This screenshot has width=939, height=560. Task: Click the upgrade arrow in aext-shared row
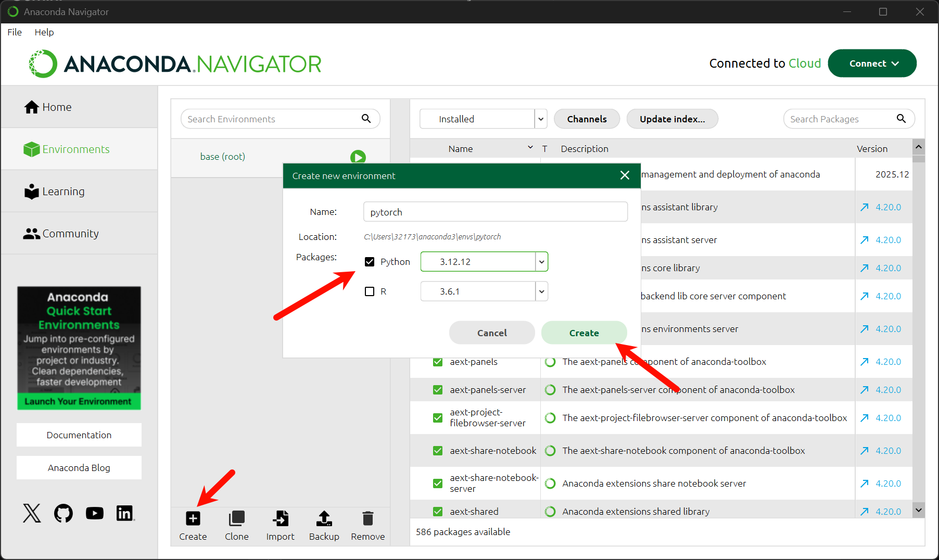(x=865, y=512)
